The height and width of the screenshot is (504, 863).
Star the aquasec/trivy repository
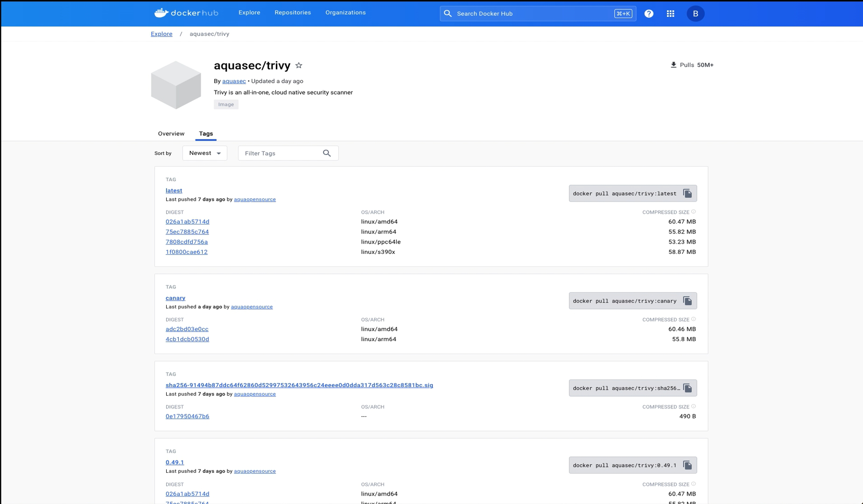pyautogui.click(x=299, y=65)
